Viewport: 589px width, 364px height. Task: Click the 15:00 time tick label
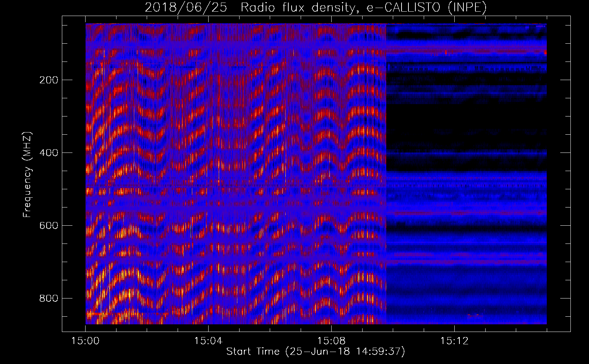point(86,341)
